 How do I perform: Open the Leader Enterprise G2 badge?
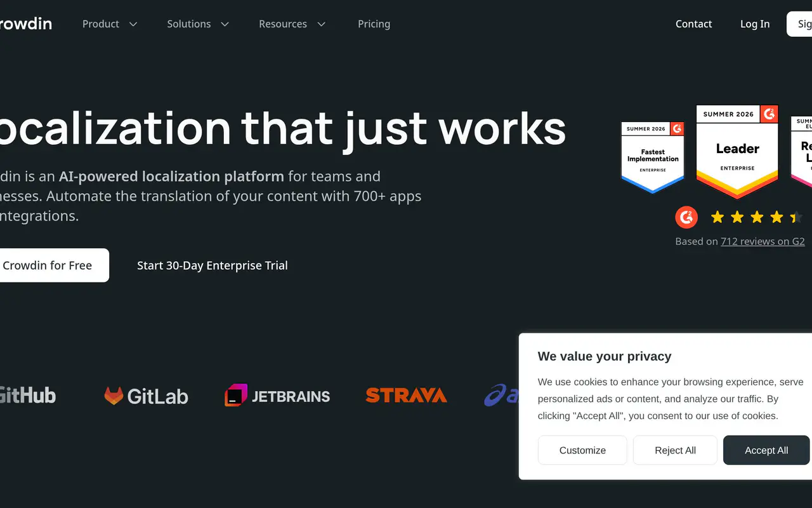point(737,152)
